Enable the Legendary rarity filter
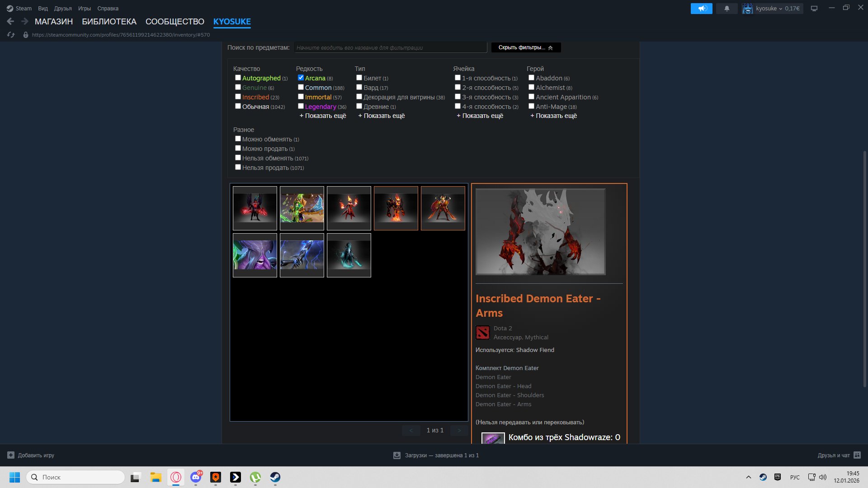The height and width of the screenshot is (488, 868). point(301,106)
